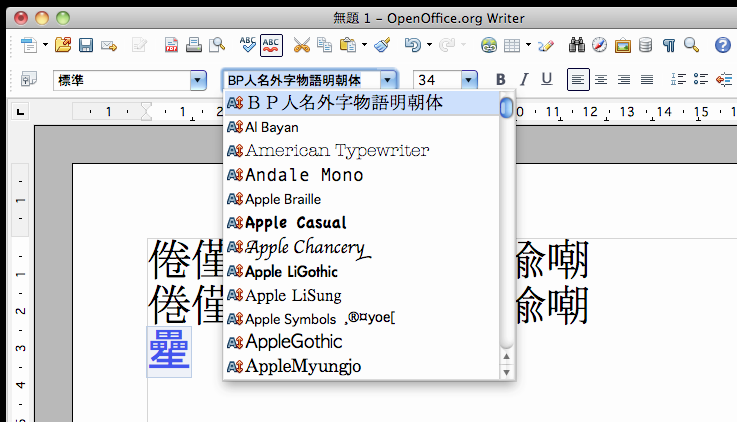The width and height of the screenshot is (737, 422).
Task: Select AppleGothic in font list
Action: pyautogui.click(x=361, y=342)
